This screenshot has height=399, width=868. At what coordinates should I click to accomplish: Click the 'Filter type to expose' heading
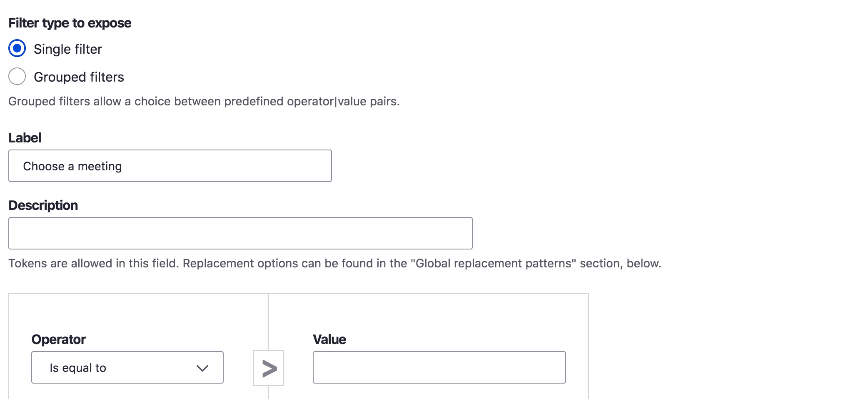point(70,23)
